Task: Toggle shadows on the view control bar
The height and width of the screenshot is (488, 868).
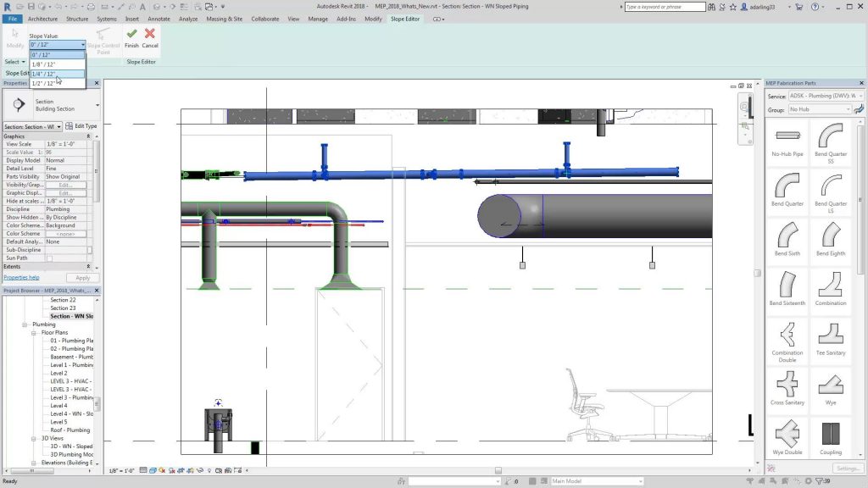Action: pos(172,469)
